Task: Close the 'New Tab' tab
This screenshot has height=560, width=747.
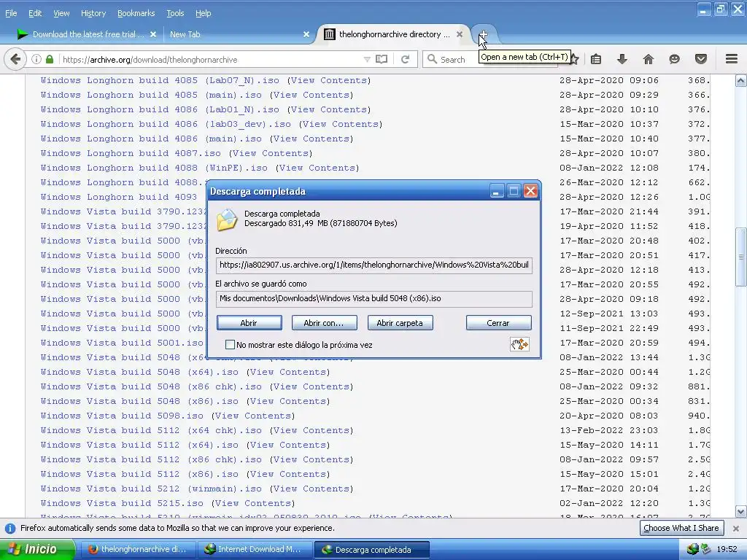Action: tap(306, 34)
